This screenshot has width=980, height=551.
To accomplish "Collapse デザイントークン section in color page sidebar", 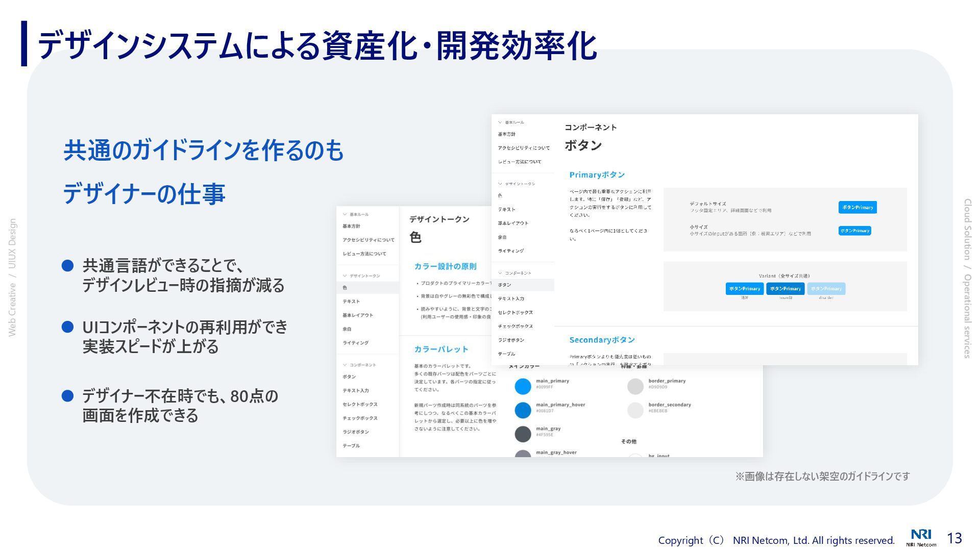I will point(345,276).
